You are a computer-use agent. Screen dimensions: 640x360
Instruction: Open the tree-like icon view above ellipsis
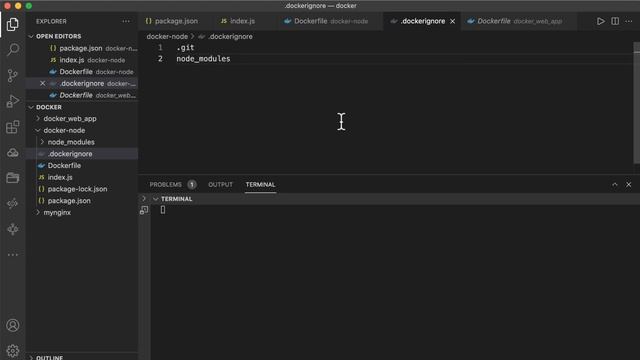[13, 229]
